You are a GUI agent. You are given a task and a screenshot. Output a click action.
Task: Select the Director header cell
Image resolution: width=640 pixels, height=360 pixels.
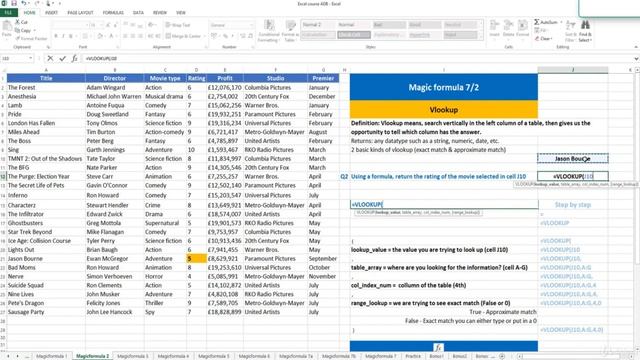click(x=115, y=78)
